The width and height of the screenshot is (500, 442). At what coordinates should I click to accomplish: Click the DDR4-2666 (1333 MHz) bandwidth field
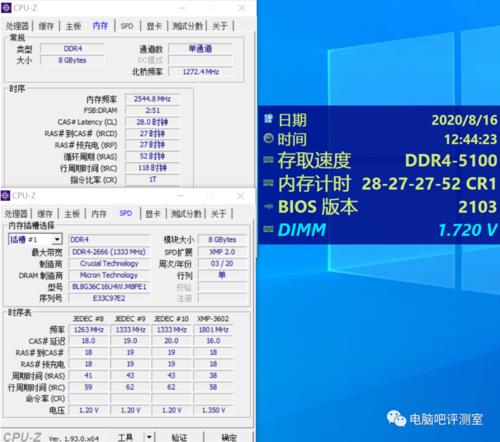(109, 252)
